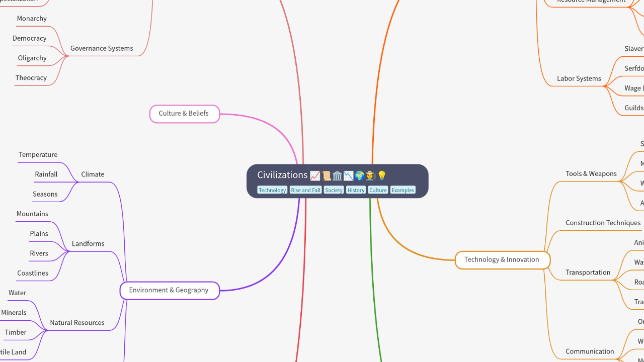This screenshot has width=644, height=362.
Task: Click the chart-increasing emoji icon
Action: tap(315, 175)
